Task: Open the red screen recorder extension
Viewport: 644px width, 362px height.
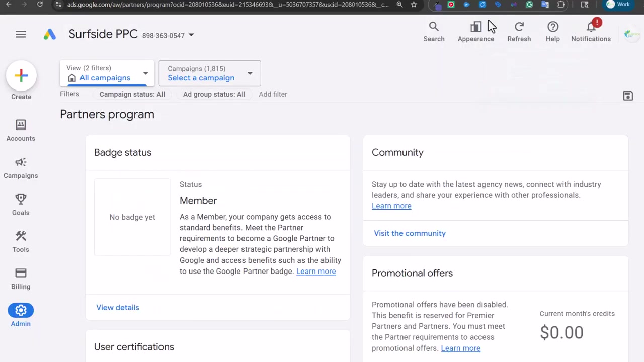Action: coord(451,5)
